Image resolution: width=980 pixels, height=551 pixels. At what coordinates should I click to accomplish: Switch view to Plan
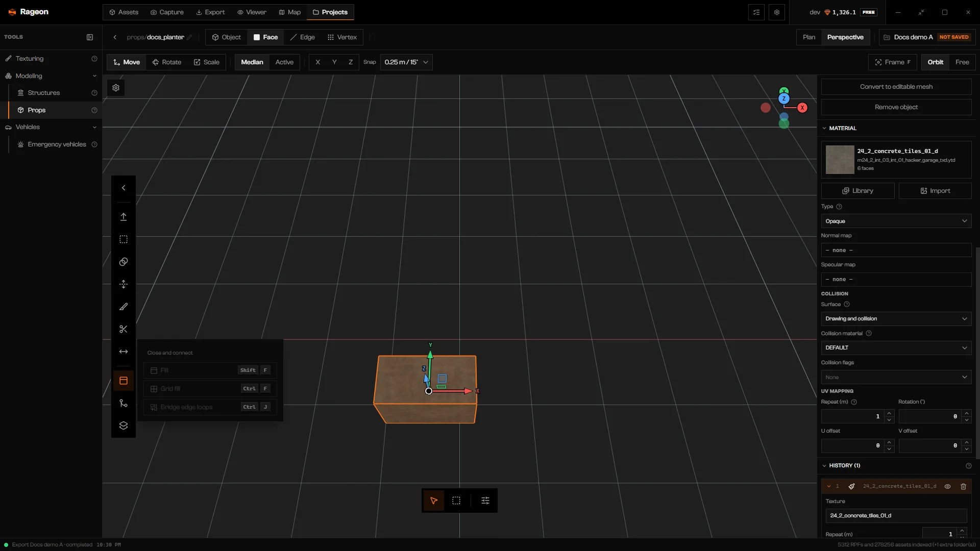point(809,37)
